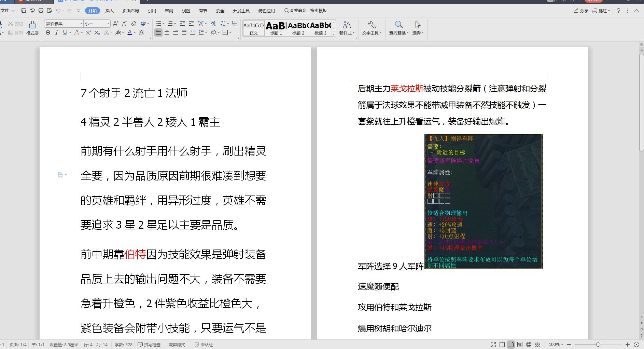This screenshot has width=644, height=349.
Task: Apply the Heading 1 (标题 1) style
Action: pyautogui.click(x=276, y=28)
